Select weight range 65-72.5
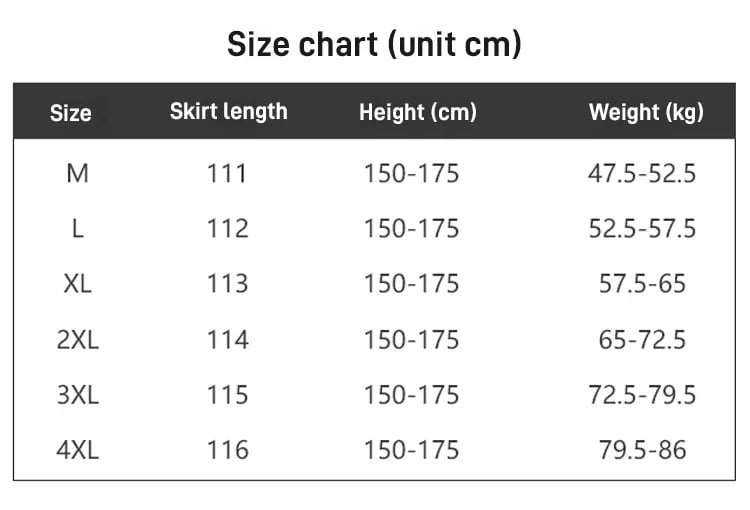 pyautogui.click(x=642, y=340)
